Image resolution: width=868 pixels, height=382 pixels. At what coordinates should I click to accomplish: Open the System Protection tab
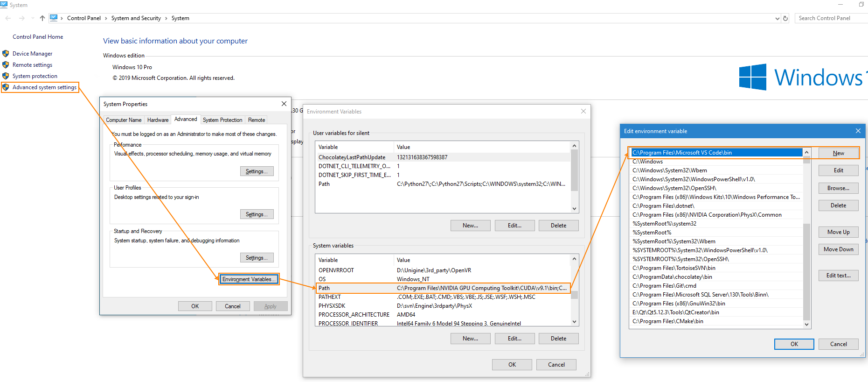(222, 120)
